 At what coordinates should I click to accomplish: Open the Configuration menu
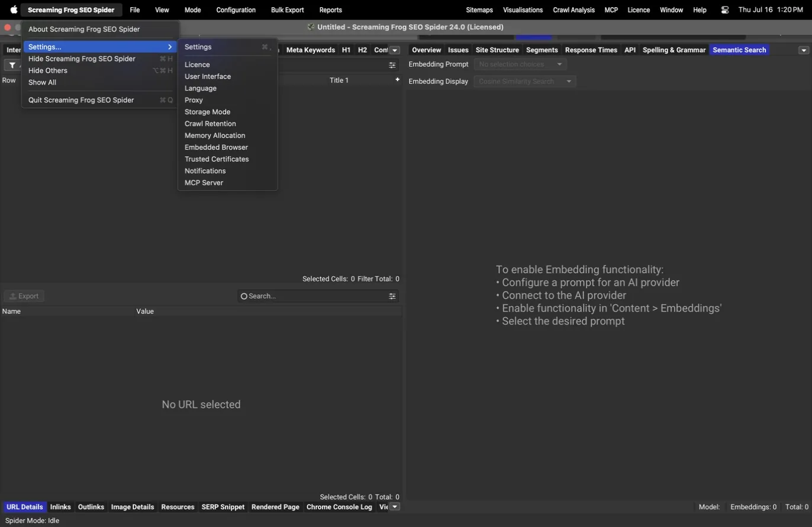(236, 10)
